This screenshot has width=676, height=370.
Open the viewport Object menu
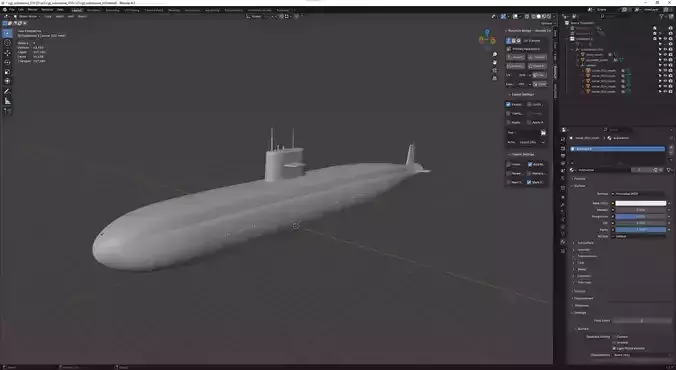[x=82, y=16]
